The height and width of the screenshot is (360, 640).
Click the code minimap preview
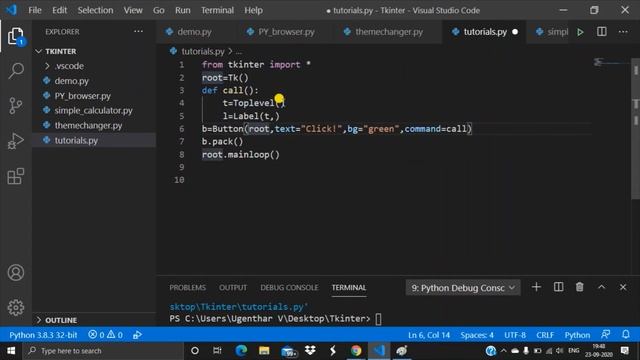coord(611,63)
